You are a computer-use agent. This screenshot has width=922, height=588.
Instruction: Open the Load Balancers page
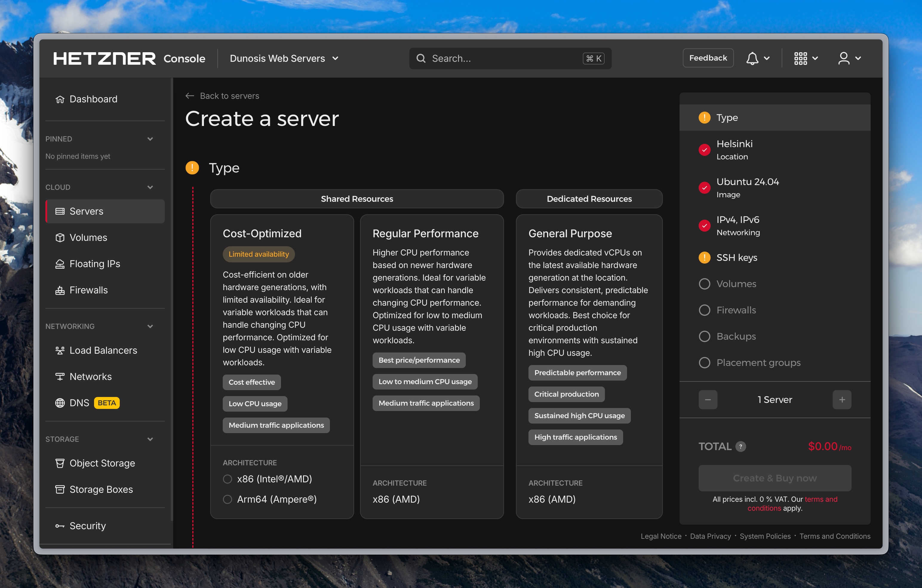(x=103, y=350)
